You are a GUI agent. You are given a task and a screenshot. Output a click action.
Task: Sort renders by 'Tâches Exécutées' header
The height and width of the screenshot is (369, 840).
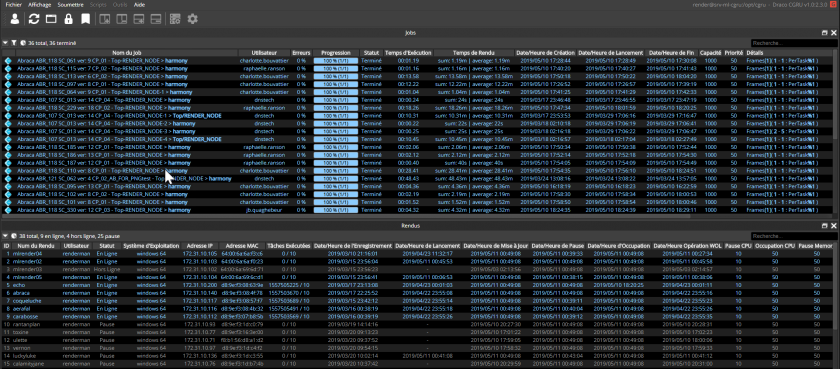tap(289, 246)
